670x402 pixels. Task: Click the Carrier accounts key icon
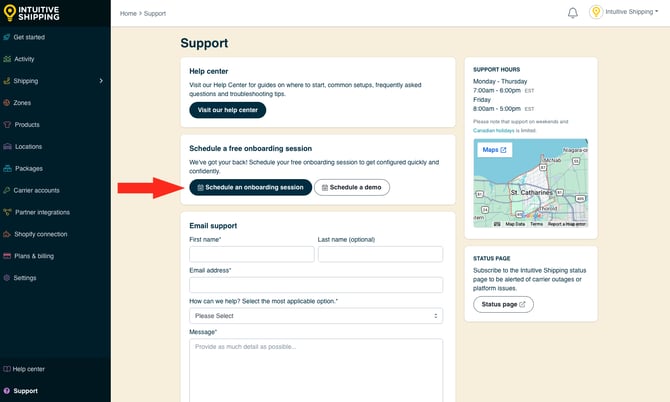[x=6, y=190]
